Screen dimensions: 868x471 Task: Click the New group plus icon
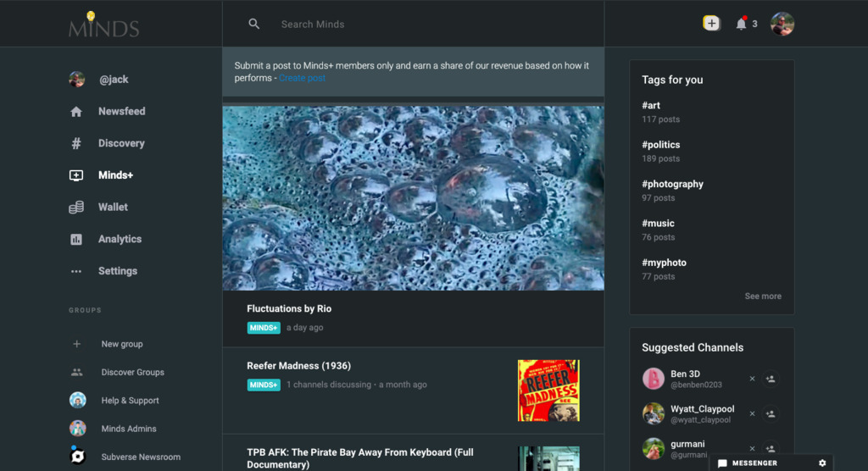(x=77, y=344)
